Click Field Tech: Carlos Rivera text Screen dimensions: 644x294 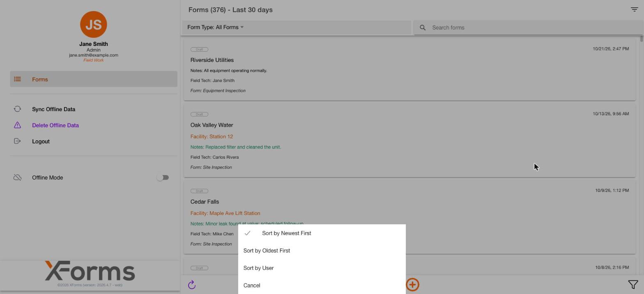tap(214, 157)
